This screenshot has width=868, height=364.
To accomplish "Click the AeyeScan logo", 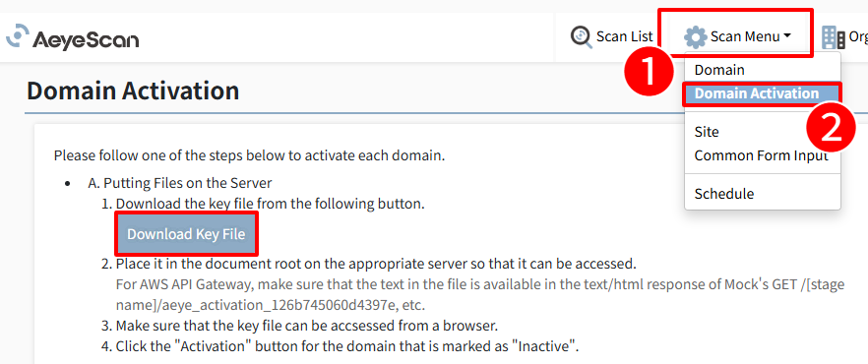I will (x=73, y=37).
